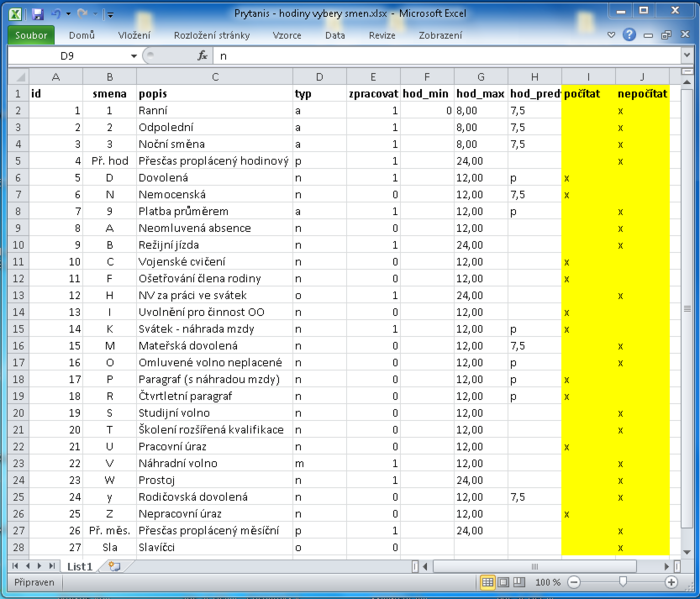Screen dimensions: 700x599
Task: Click the vertical scrollbar down arrow
Action: (x=687, y=552)
